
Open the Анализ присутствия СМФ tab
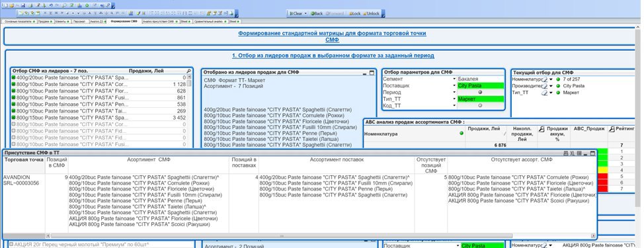160,21
